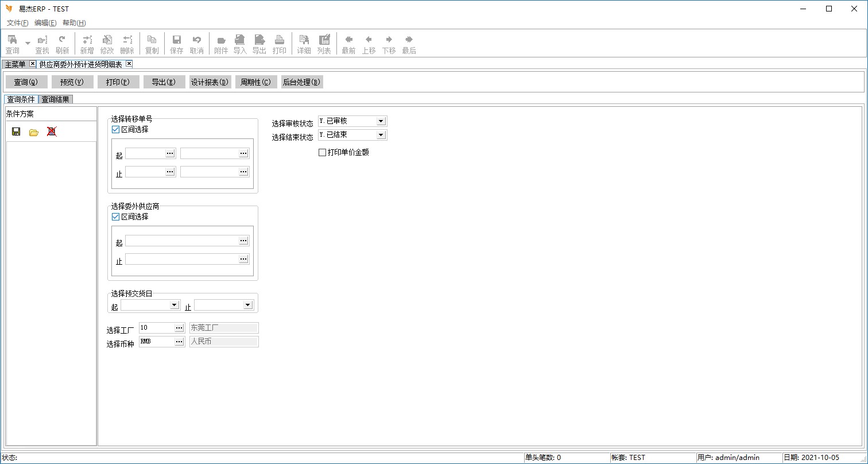This screenshot has height=464, width=868.
Task: Uncheck 区间选择 under 选择转移单号
Action: tap(115, 130)
